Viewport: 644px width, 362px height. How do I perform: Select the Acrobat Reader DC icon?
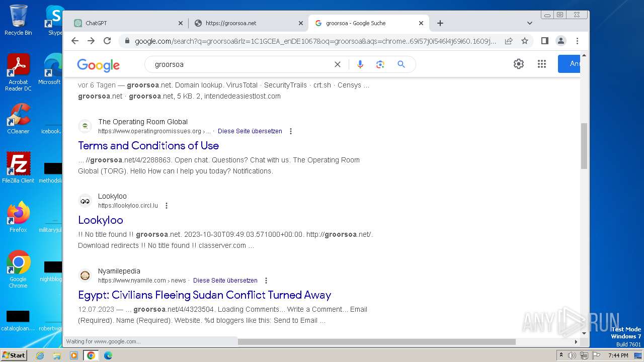coord(18,72)
